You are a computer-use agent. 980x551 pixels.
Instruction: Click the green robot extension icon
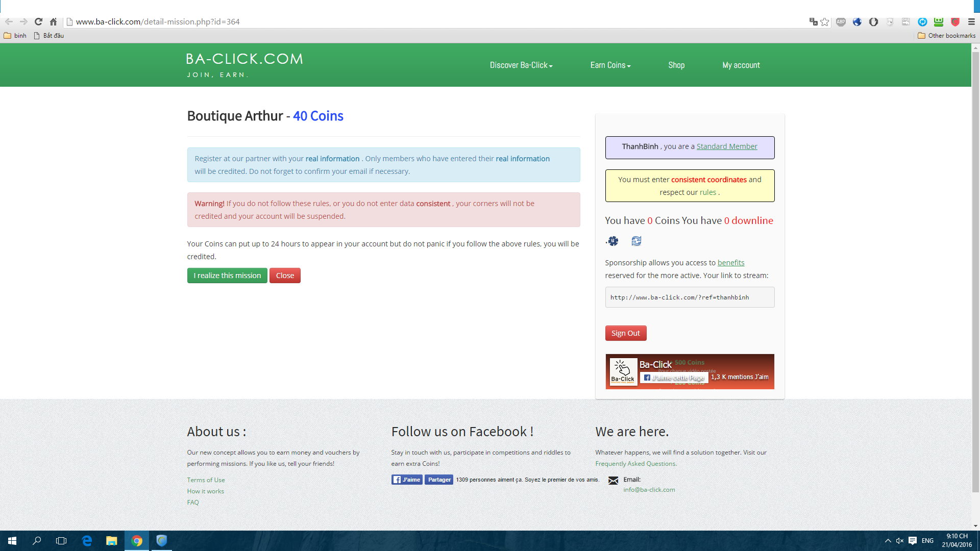tap(939, 22)
